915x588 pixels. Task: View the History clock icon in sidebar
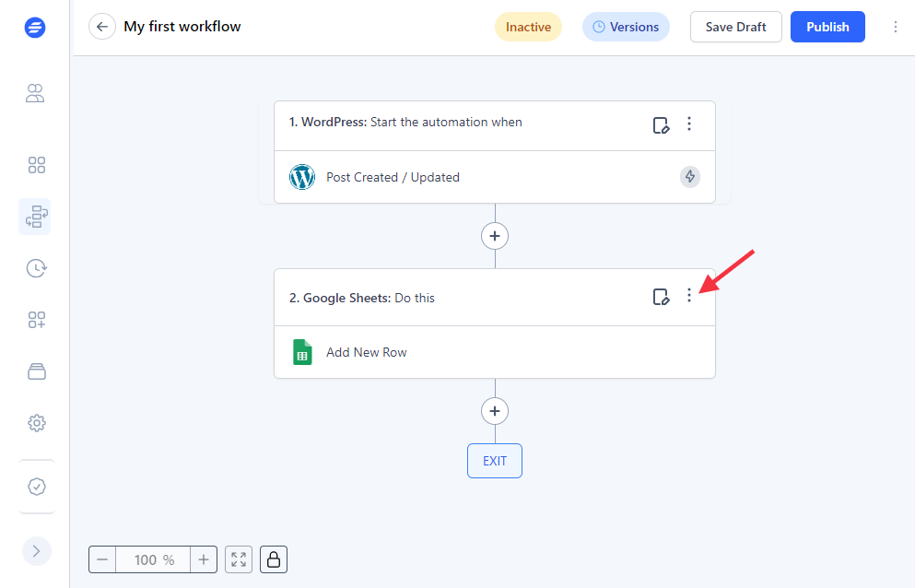tap(36, 268)
